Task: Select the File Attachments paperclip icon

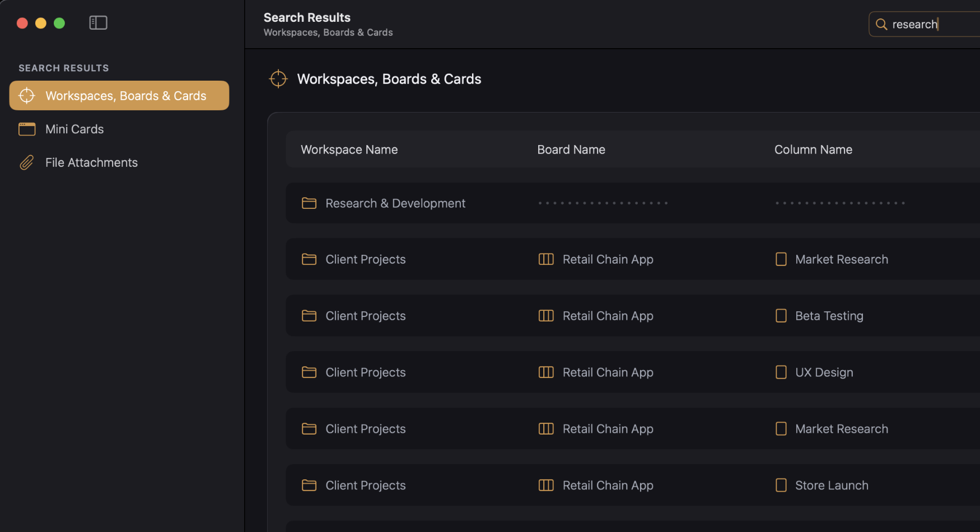Action: point(26,162)
